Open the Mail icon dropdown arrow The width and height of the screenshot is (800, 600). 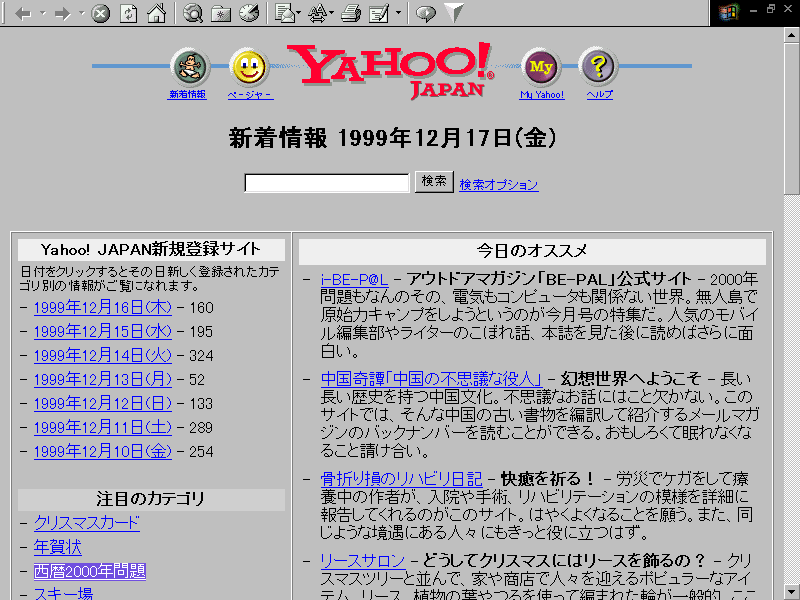tap(298, 13)
